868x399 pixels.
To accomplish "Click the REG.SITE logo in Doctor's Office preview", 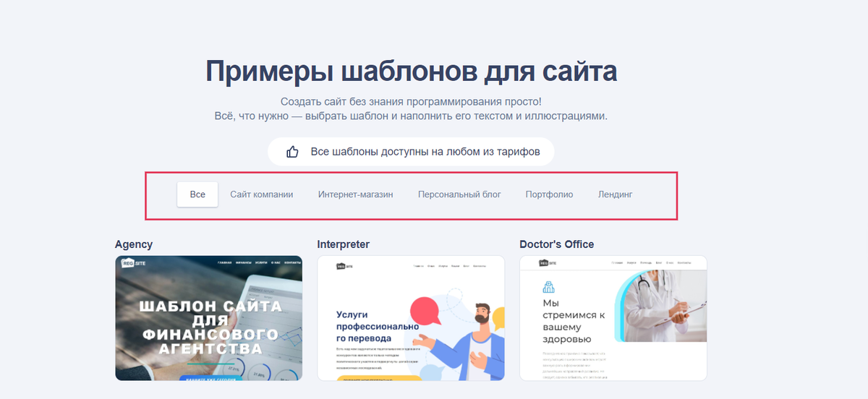I will pyautogui.click(x=547, y=263).
